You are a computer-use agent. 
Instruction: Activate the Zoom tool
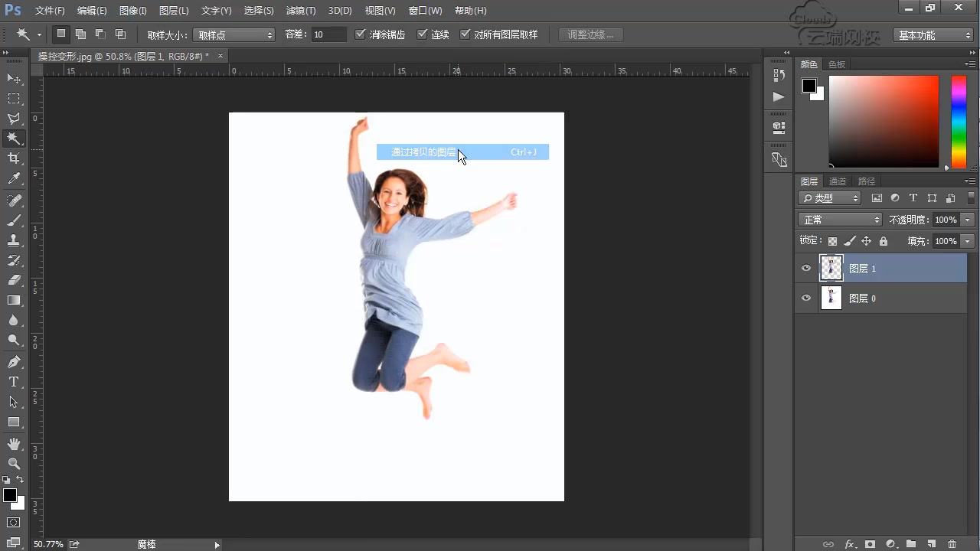click(14, 464)
